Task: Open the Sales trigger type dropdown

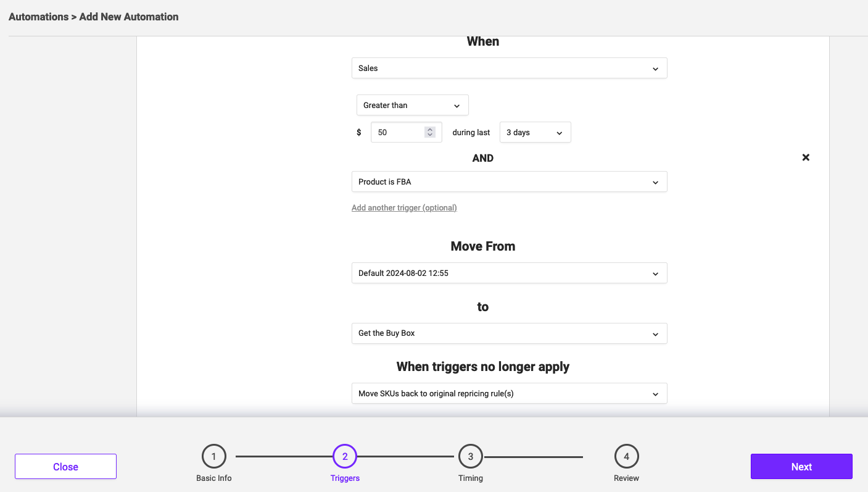Action: (x=509, y=68)
